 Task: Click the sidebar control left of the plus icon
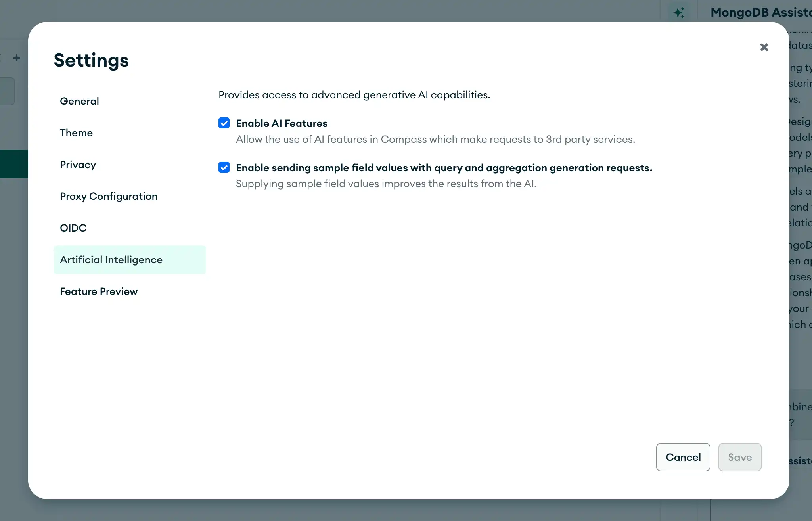[x=2, y=57]
